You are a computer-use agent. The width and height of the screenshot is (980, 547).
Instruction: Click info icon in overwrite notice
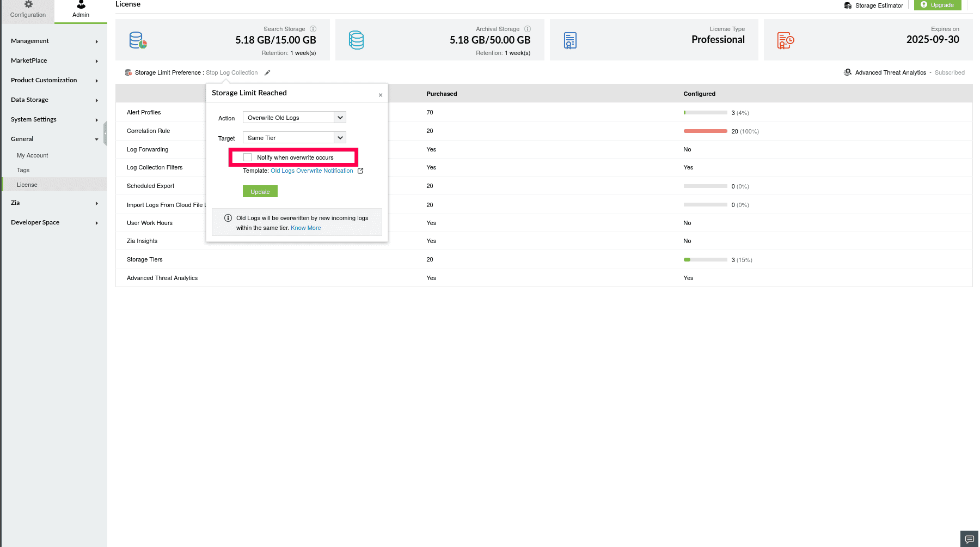(228, 218)
